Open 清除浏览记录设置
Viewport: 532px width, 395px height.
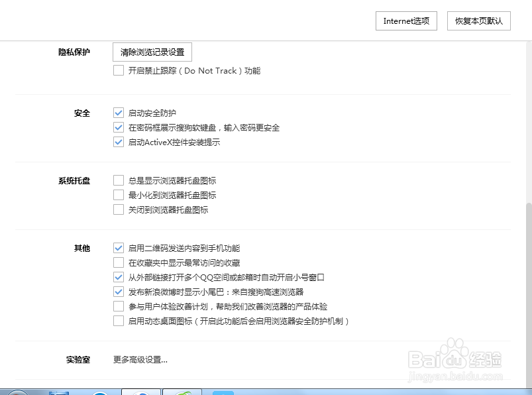pos(152,52)
